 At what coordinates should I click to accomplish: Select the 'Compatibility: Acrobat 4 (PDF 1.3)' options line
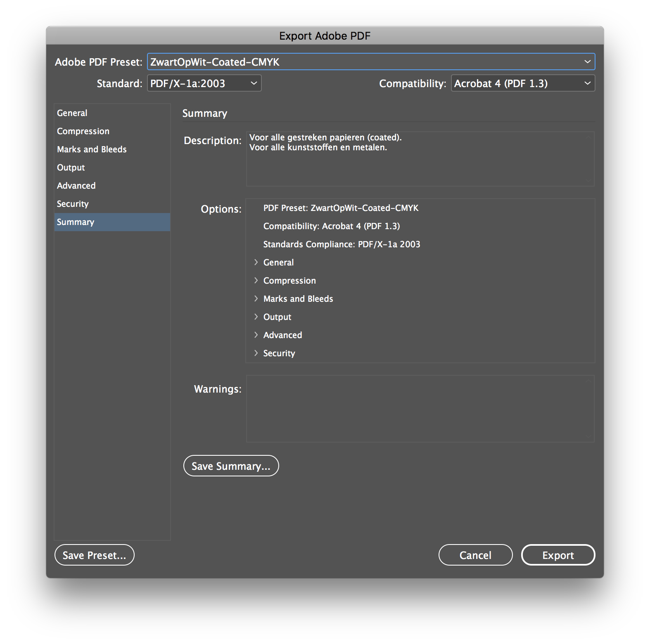(x=420, y=226)
